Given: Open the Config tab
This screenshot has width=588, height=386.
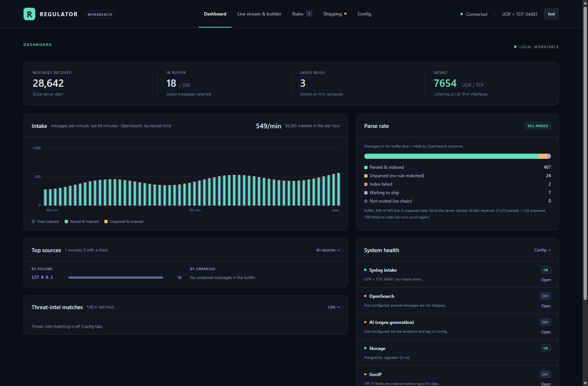Looking at the screenshot, I should [x=364, y=14].
